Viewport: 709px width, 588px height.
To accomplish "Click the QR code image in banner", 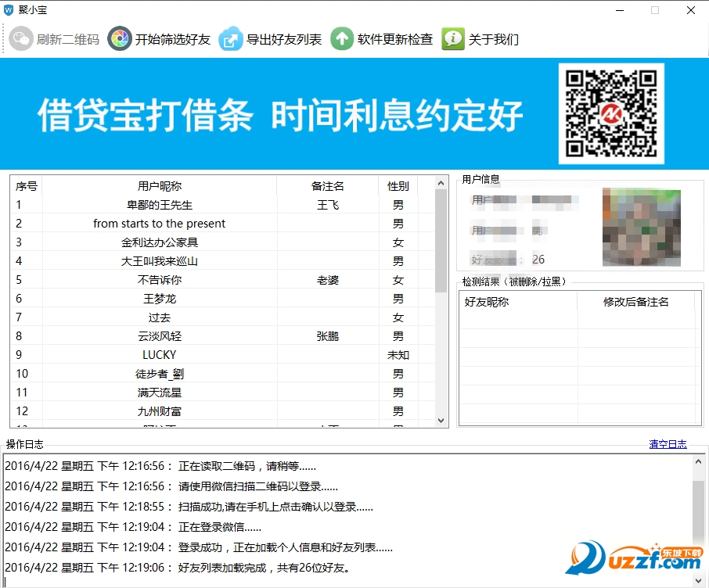I will (x=611, y=113).
